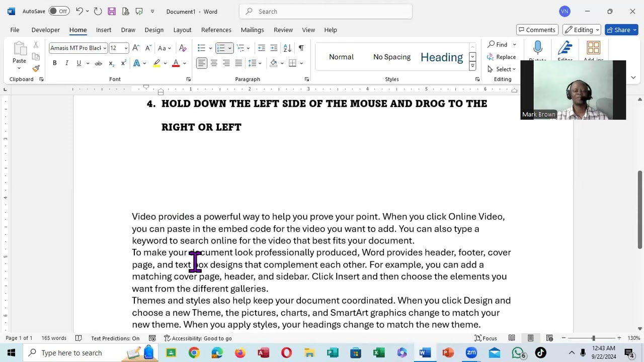
Task: Click the zoom slider handle
Action: [x=593, y=338]
